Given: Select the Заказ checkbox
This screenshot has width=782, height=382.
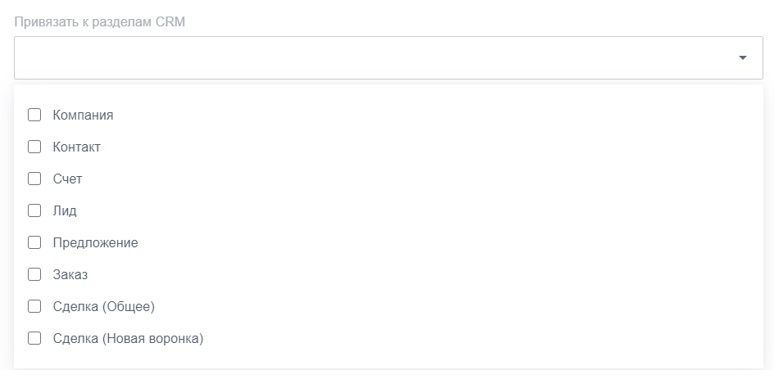Looking at the screenshot, I should pos(34,275).
